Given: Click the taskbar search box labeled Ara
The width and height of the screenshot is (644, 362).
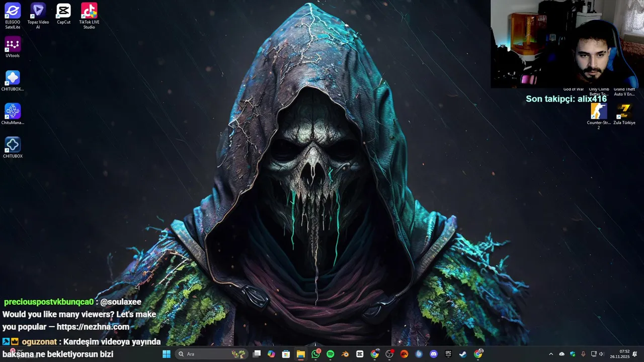Looking at the screenshot, I should (212, 354).
